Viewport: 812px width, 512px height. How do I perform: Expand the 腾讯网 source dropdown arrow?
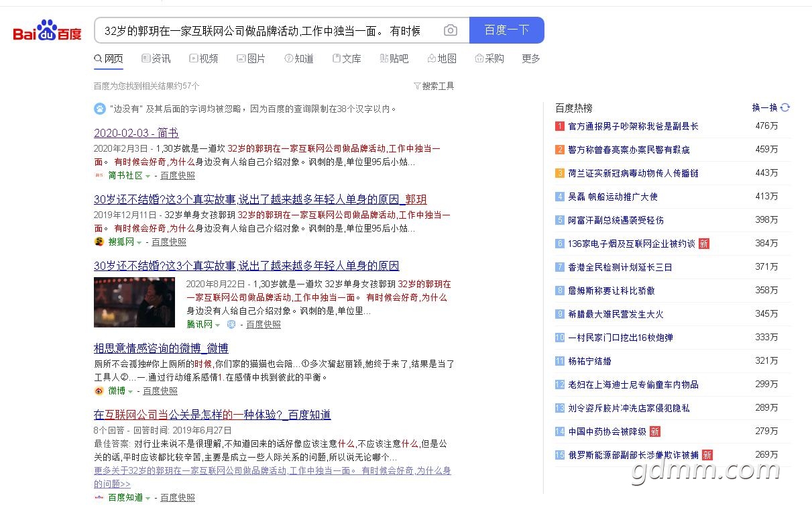coord(217,325)
